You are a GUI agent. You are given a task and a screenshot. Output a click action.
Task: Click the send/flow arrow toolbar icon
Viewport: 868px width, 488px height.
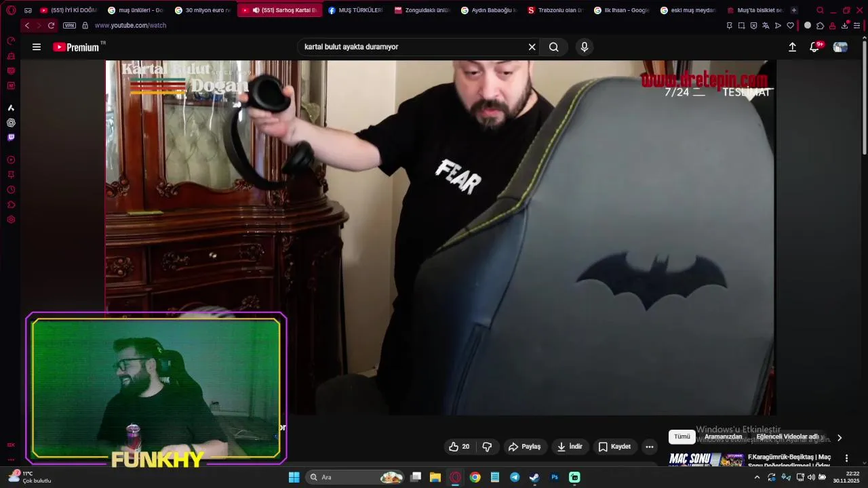tap(778, 26)
